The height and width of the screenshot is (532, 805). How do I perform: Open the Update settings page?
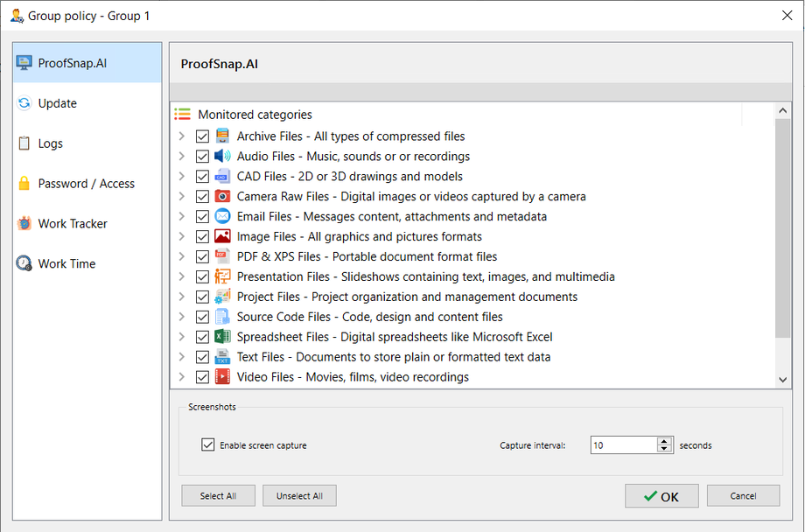pyautogui.click(x=87, y=102)
